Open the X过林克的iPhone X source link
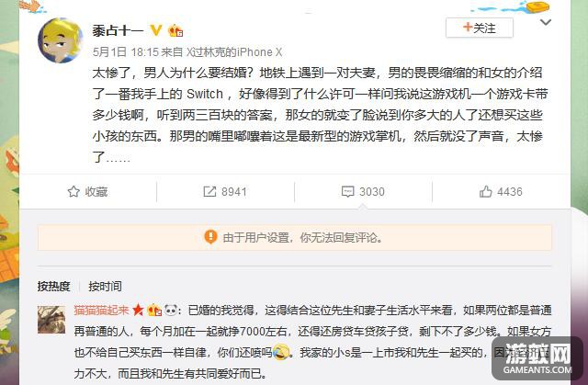Image resolution: width=588 pixels, height=385 pixels. pos(234,51)
